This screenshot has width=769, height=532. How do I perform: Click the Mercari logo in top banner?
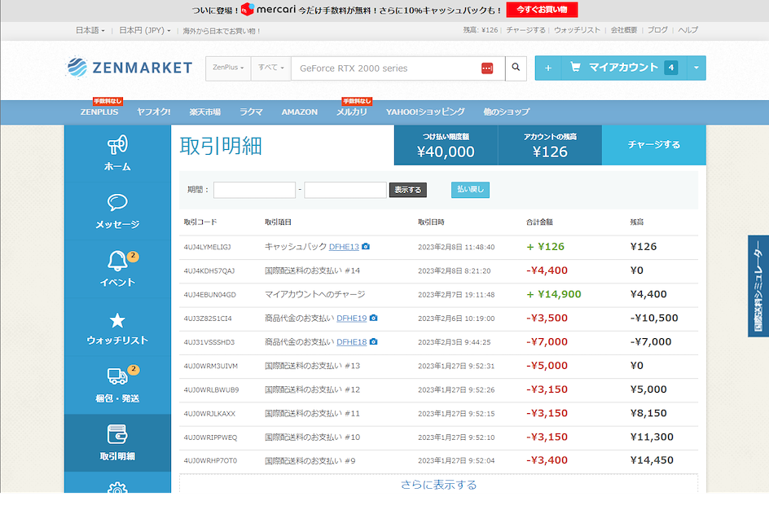tap(268, 9)
